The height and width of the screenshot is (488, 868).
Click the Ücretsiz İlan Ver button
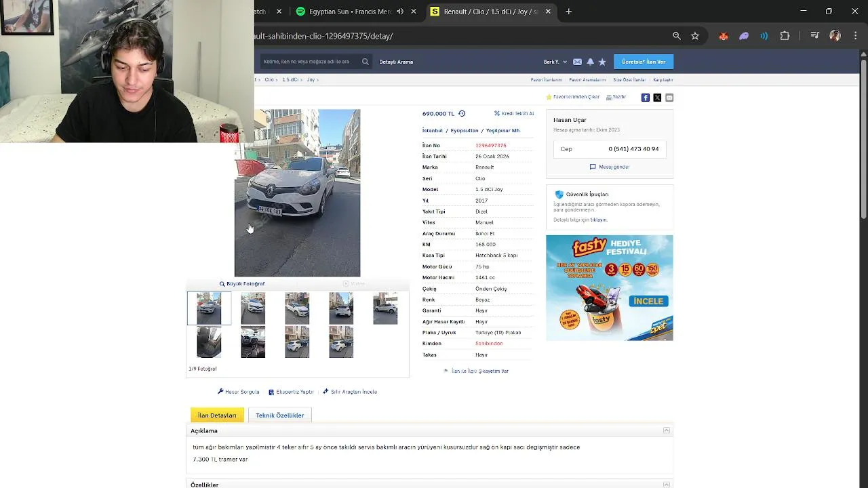pos(644,62)
